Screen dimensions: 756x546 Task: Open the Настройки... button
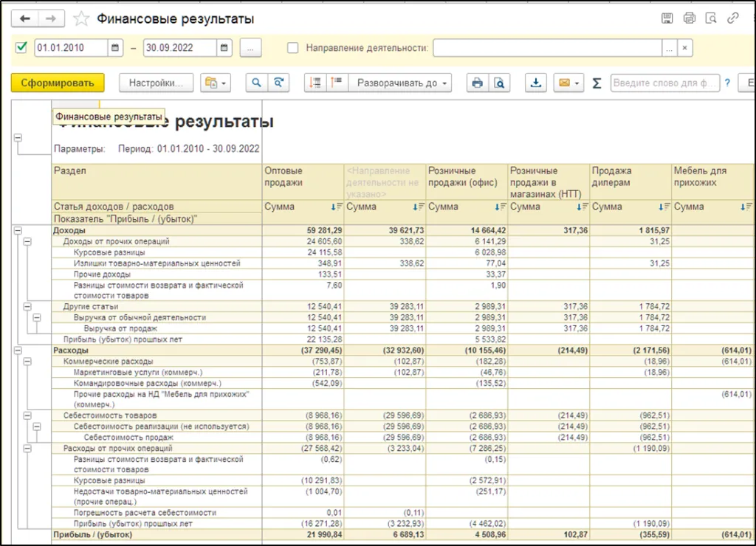tap(156, 83)
